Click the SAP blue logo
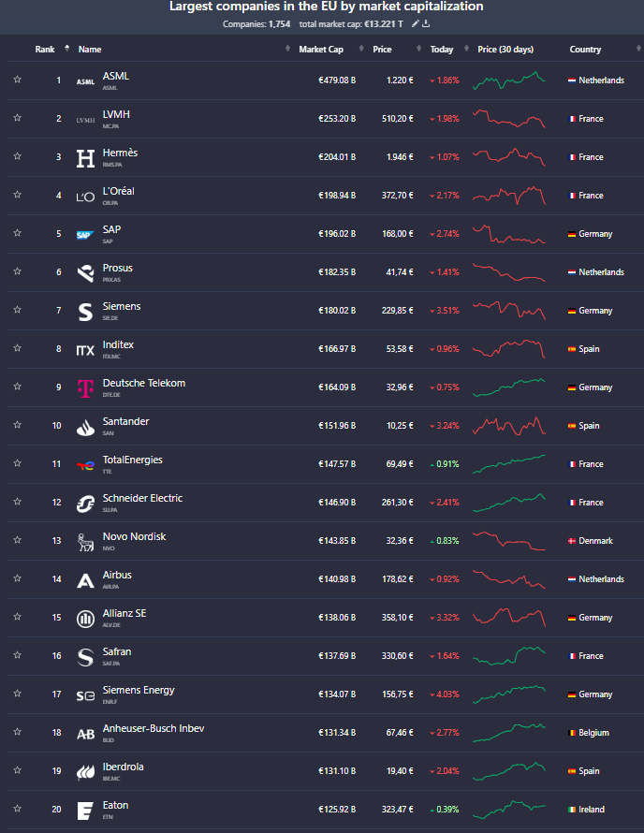644x833 pixels. (85, 235)
